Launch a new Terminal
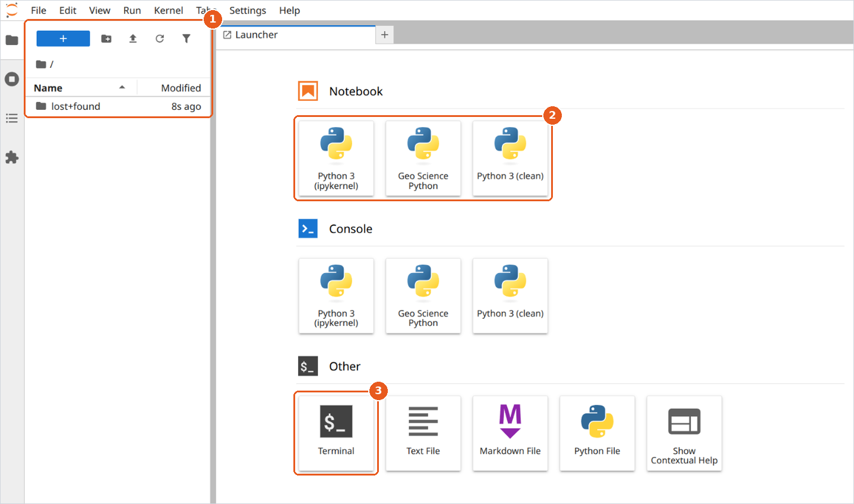The image size is (854, 504). 336,433
